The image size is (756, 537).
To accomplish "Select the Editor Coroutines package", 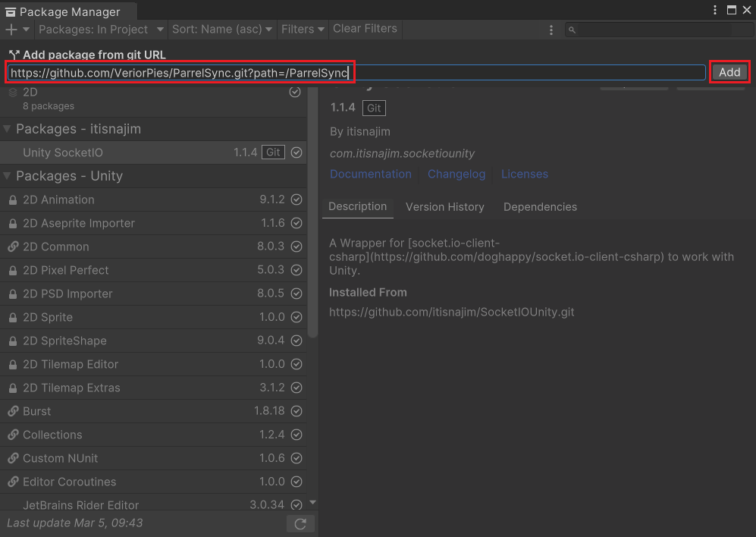I will tap(153, 482).
